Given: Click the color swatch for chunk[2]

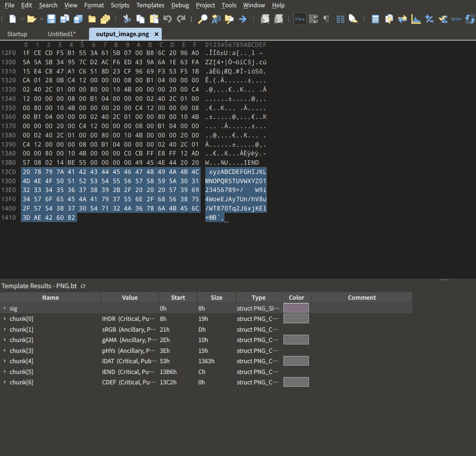Looking at the screenshot, I should tap(296, 340).
